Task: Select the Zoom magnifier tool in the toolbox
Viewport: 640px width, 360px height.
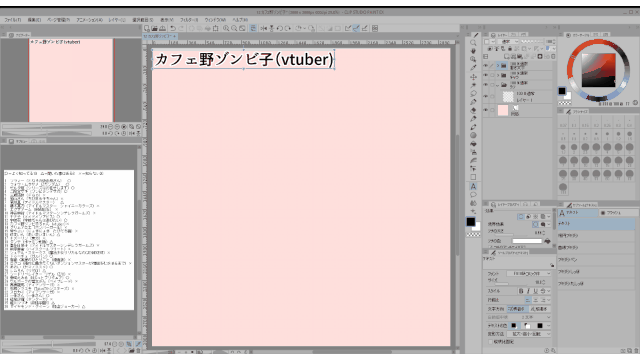Action: [x=473, y=43]
